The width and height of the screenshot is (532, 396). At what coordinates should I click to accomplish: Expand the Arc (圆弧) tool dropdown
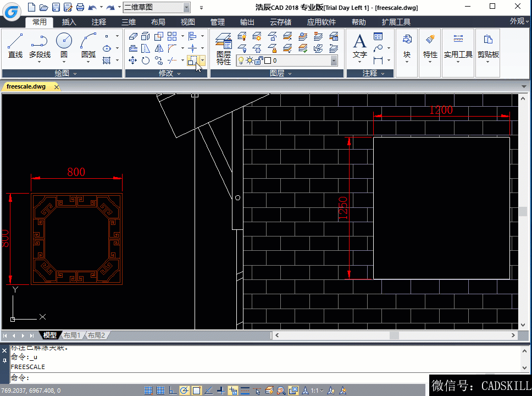coord(88,62)
